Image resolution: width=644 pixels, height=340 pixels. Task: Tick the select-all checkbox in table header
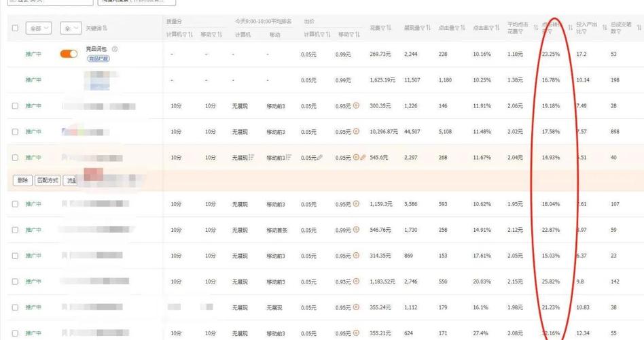click(x=15, y=28)
